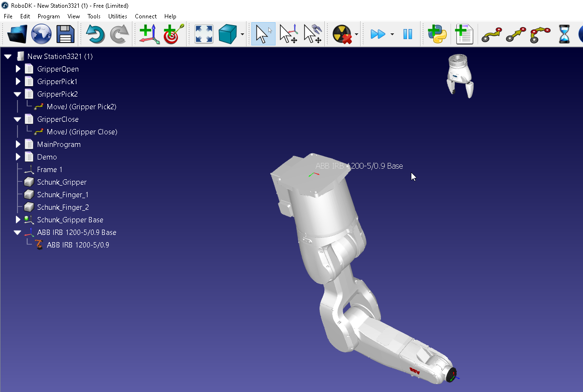Viewport: 583px width, 392px height.
Task: Select the Schunk_Gripper object
Action: point(62,182)
